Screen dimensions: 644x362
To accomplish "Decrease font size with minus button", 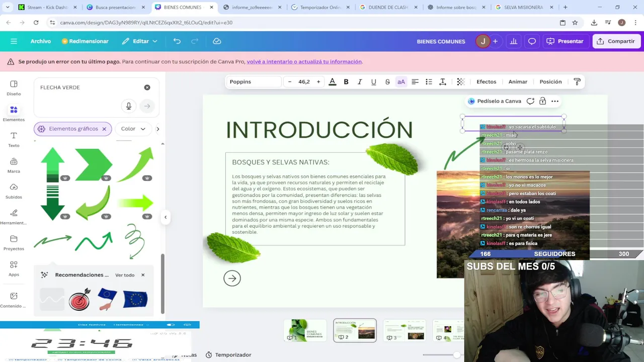I will 289,81.
